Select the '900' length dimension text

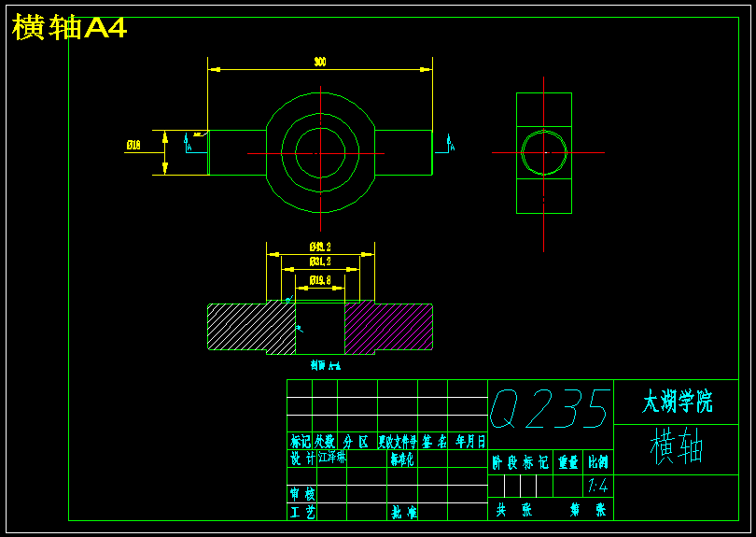coord(319,62)
